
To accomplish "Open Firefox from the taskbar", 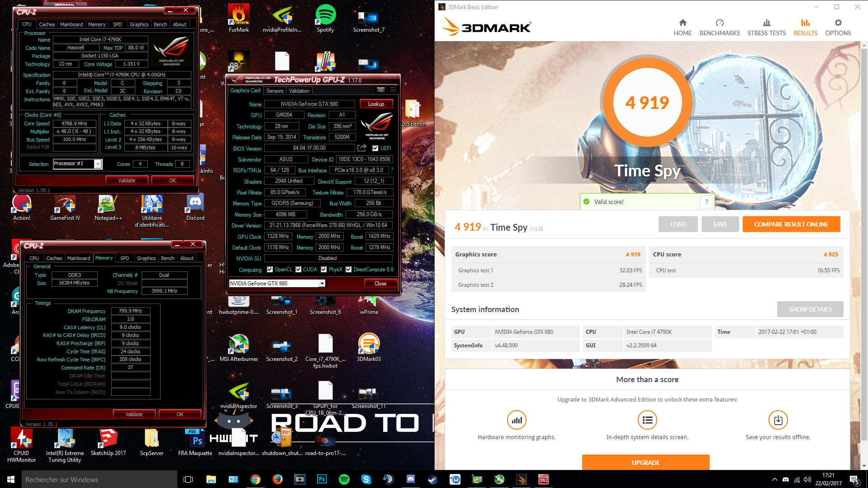I will click(x=277, y=479).
